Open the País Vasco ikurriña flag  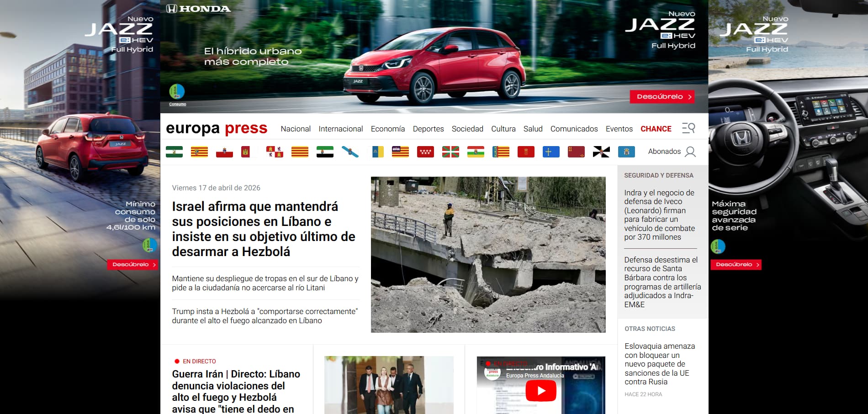tap(450, 152)
